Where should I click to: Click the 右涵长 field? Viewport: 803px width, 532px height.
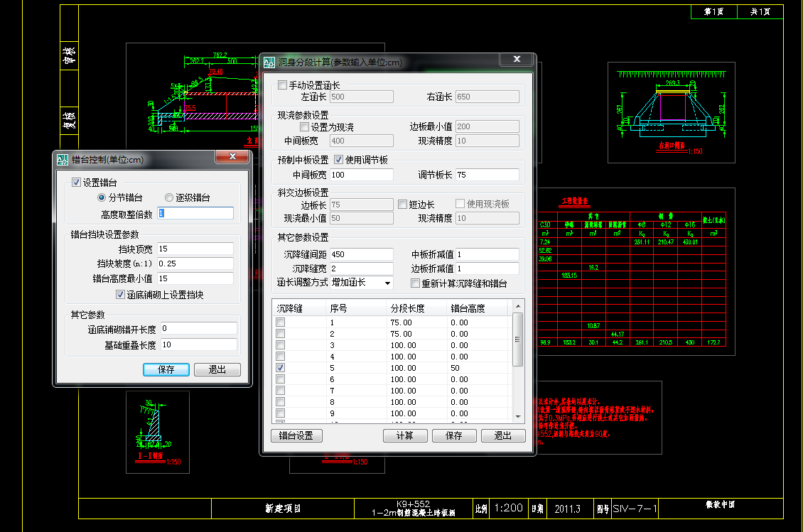click(x=487, y=97)
